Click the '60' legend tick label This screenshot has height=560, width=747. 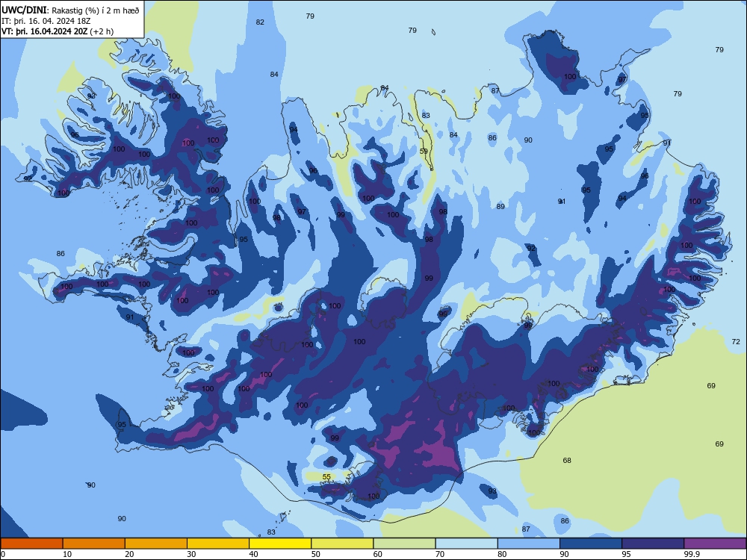[x=378, y=554]
